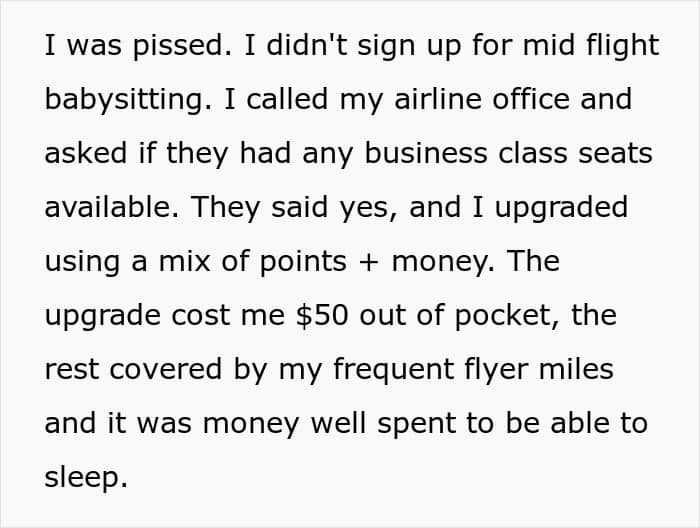
Task: Click the word "available" starting fourth line
Action: coord(108,207)
